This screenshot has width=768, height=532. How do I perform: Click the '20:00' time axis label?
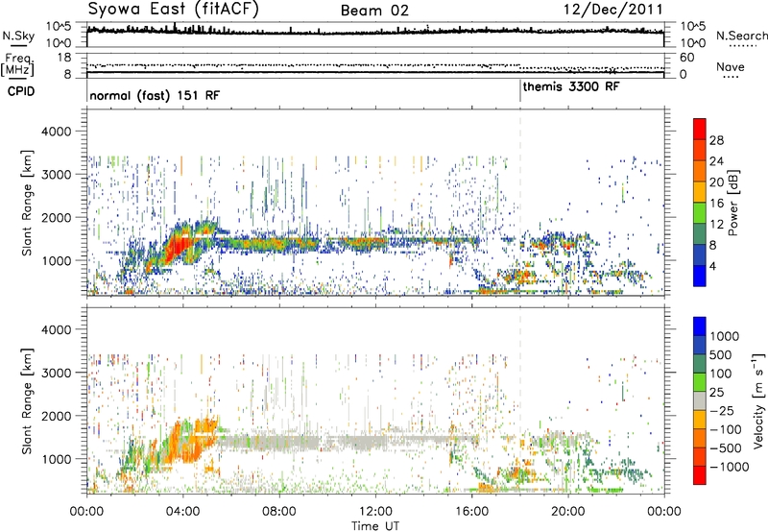click(568, 512)
